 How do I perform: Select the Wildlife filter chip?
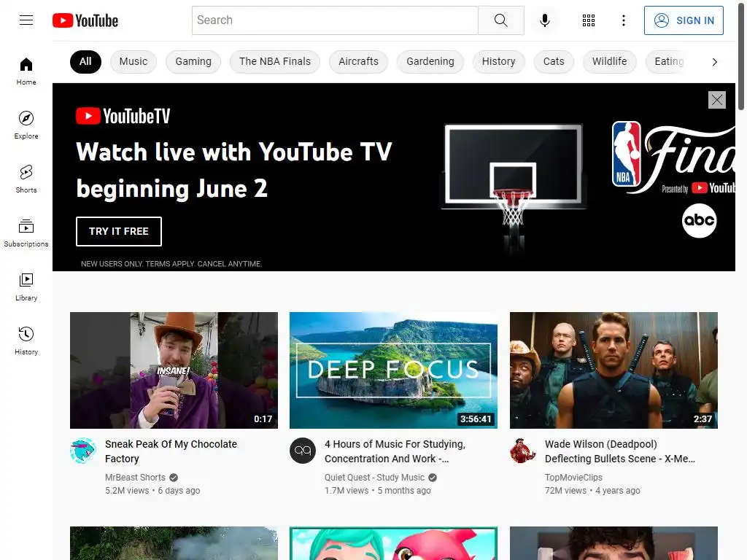pyautogui.click(x=609, y=62)
